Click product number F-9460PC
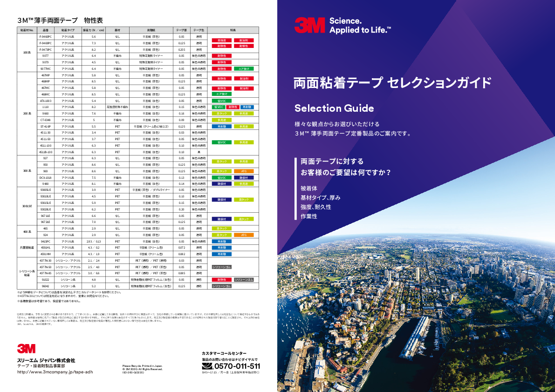This screenshot has width=555, height=392. [x=46, y=37]
